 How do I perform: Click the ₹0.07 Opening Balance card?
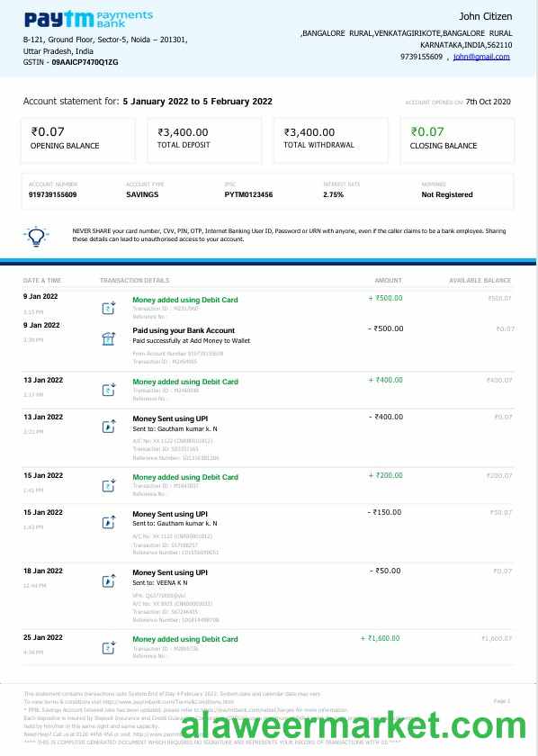78,140
